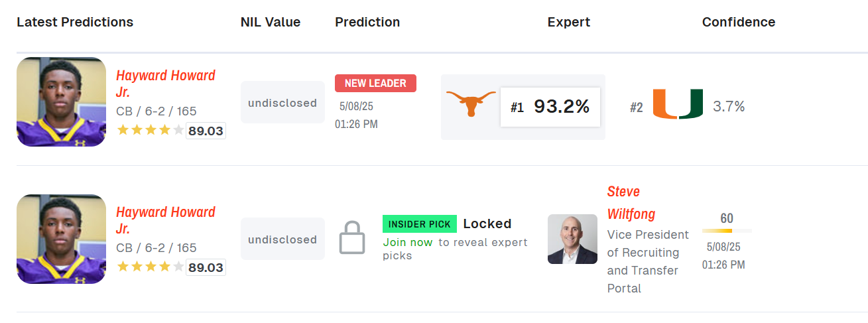Click star rating in second prediction row

point(151,267)
